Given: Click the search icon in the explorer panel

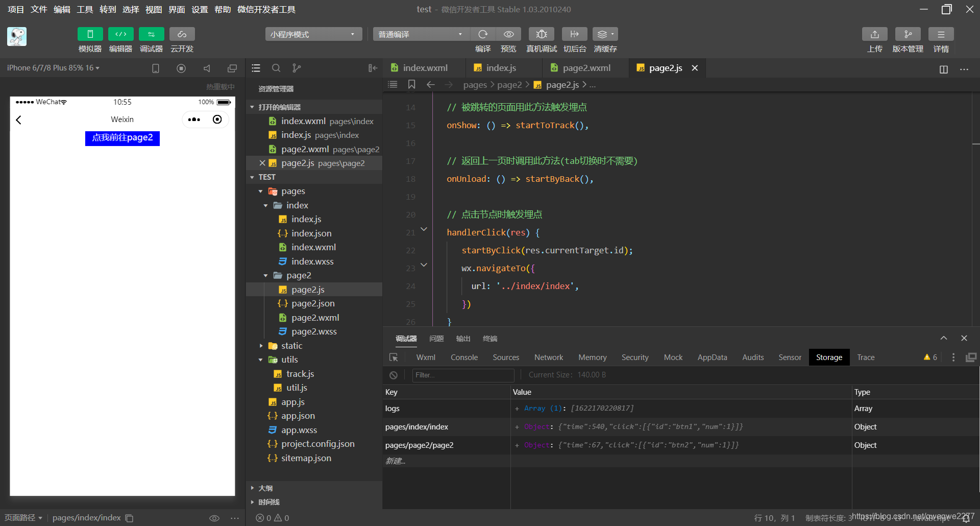Looking at the screenshot, I should (x=276, y=68).
